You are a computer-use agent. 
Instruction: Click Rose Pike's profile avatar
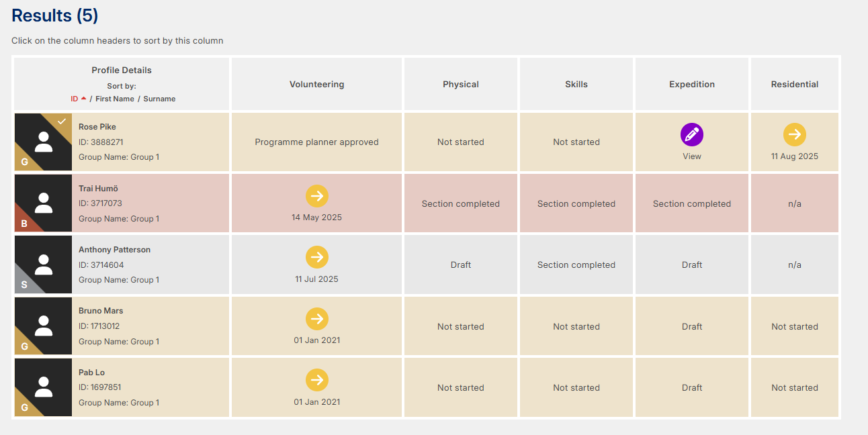click(x=43, y=142)
